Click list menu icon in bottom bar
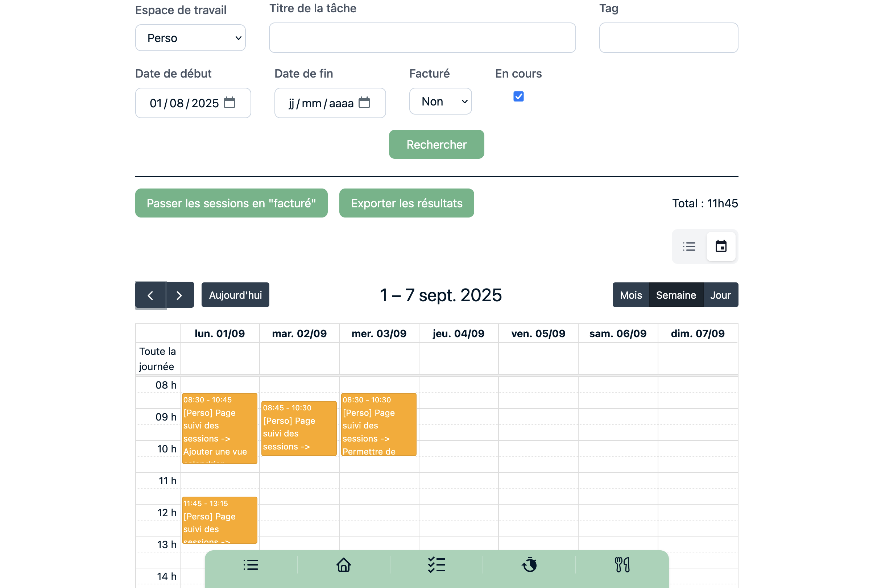 tap(251, 565)
